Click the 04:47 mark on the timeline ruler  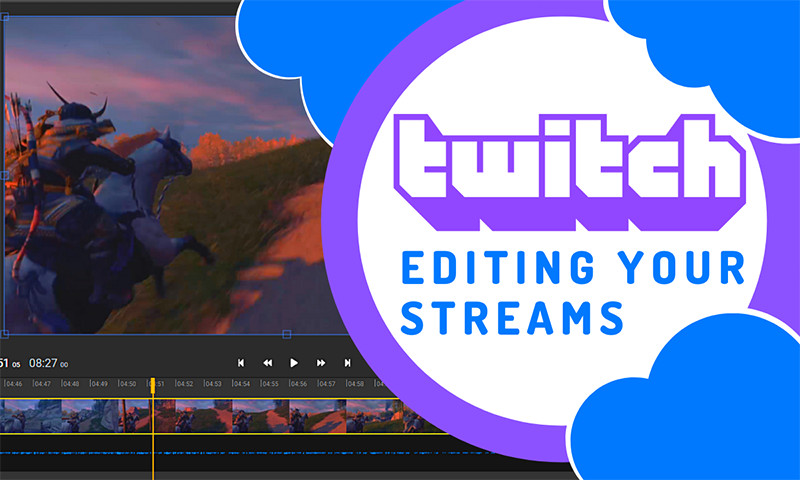point(42,384)
